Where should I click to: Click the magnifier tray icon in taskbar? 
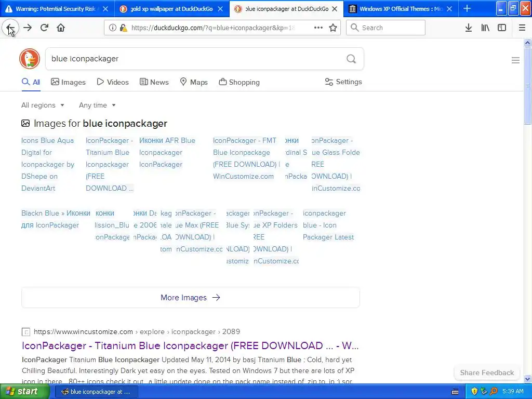[x=494, y=392]
